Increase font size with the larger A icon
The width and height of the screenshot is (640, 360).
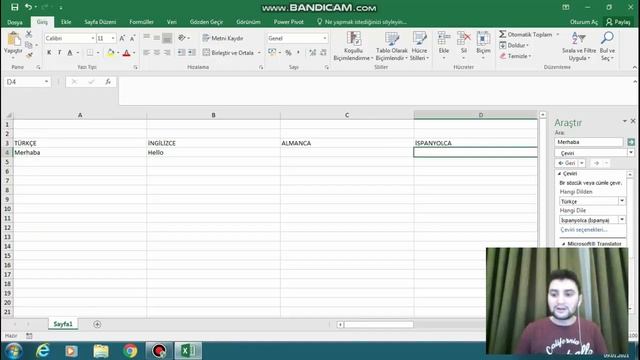click(122, 38)
